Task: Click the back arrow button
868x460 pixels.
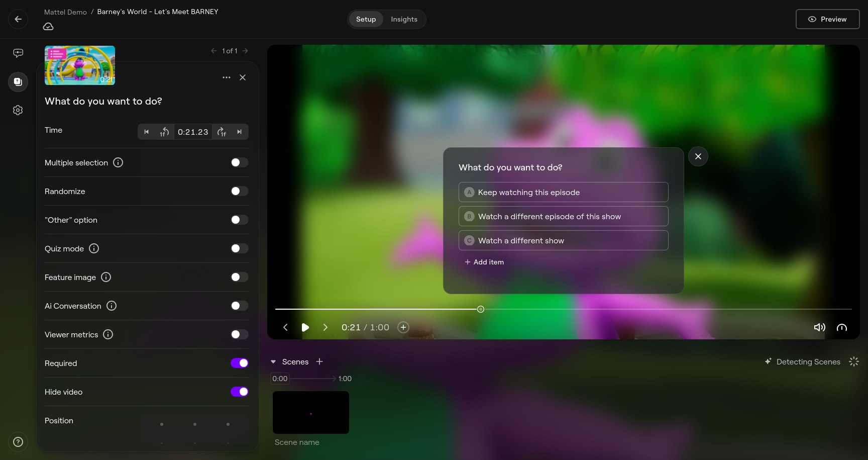Action: point(18,19)
